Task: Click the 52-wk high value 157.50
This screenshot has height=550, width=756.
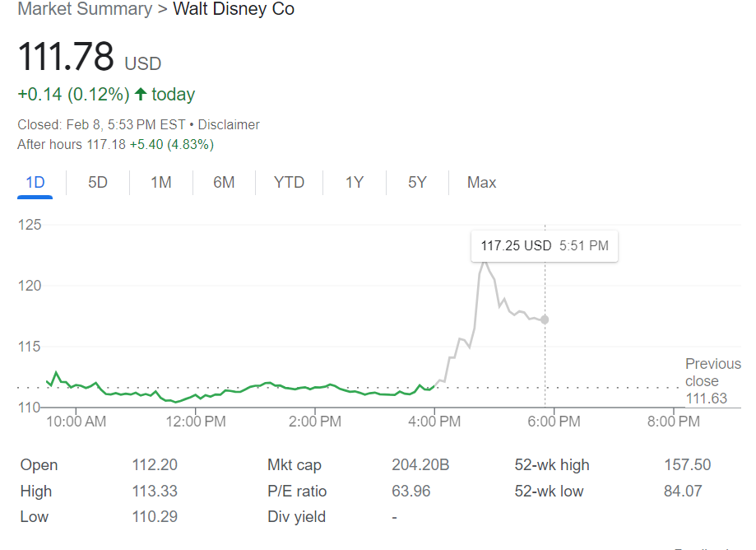Action: [687, 465]
